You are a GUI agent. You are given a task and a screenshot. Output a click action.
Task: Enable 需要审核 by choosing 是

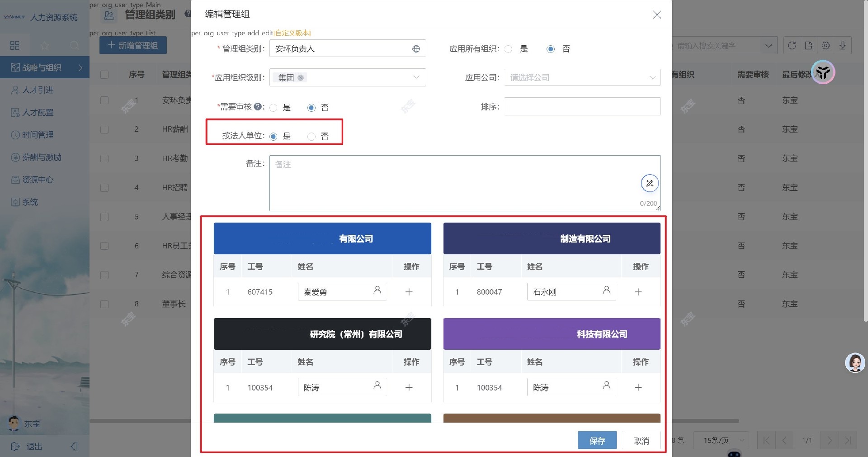[273, 108]
